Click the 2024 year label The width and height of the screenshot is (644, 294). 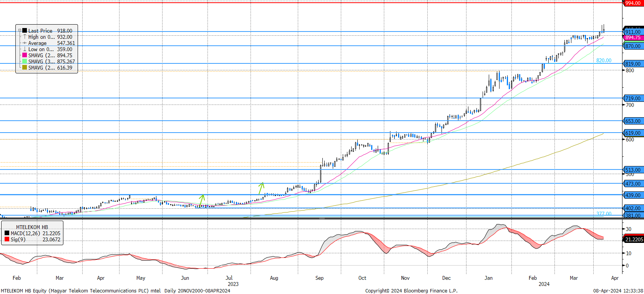(544, 284)
